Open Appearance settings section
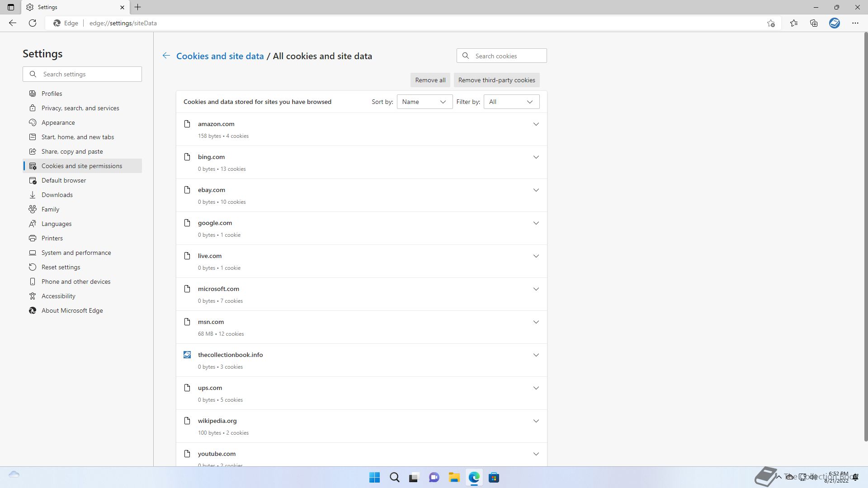868x488 pixels. coord(82,122)
